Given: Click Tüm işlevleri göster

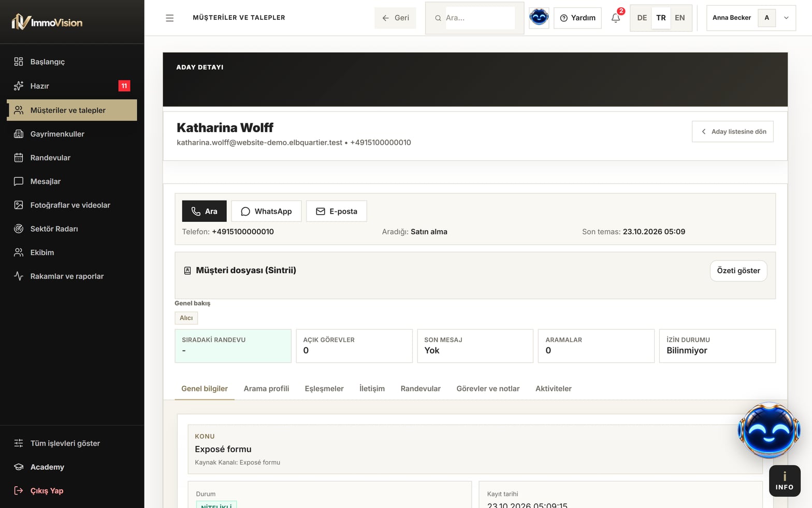Looking at the screenshot, I should pos(72,443).
